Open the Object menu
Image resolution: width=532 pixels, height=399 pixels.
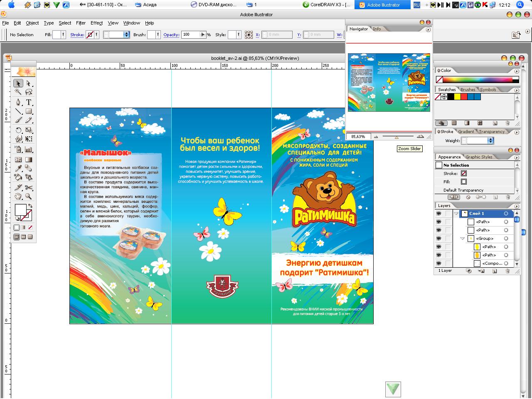(32, 23)
